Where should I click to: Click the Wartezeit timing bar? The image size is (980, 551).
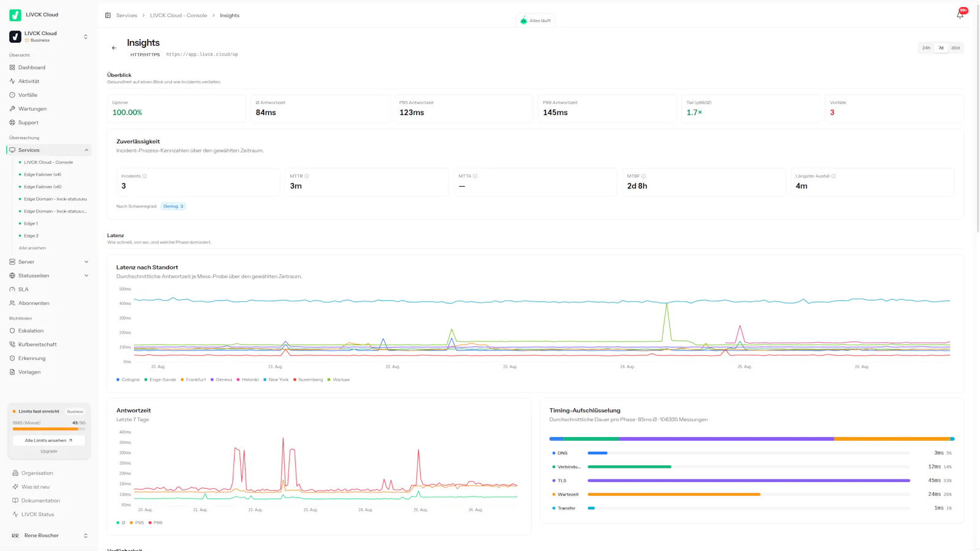[748, 494]
